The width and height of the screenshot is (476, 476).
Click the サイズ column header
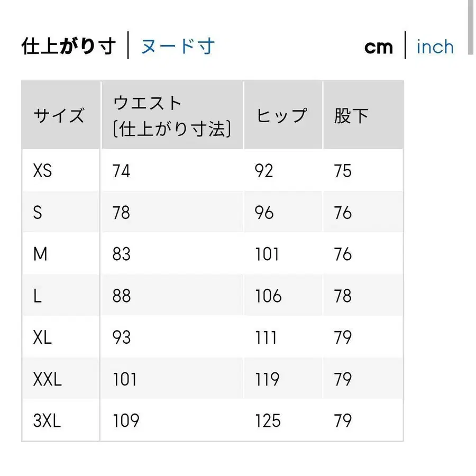60,114
